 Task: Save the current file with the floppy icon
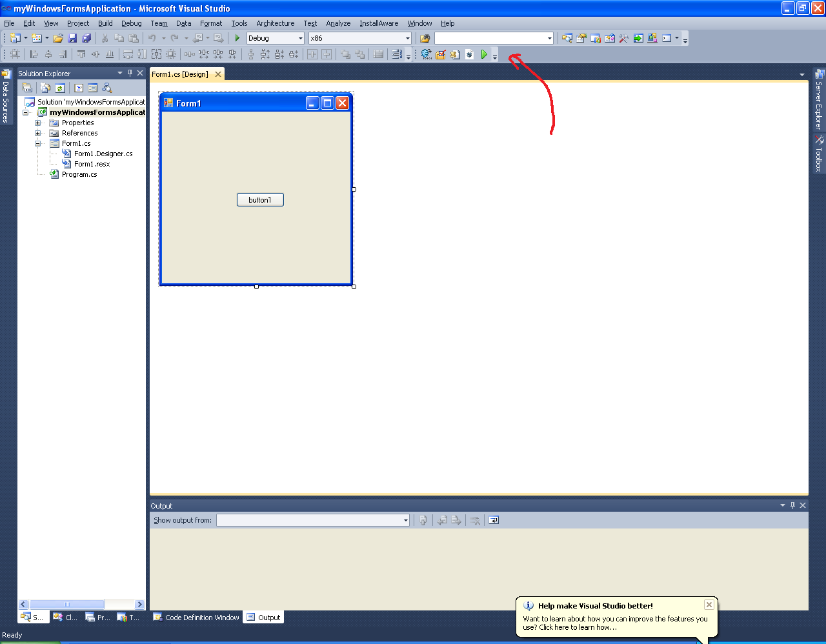coord(72,38)
